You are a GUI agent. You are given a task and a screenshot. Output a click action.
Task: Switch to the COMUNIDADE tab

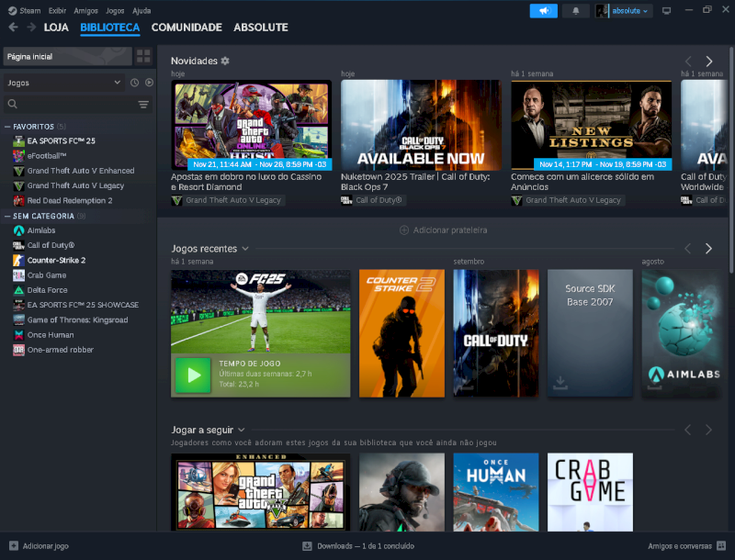187,28
